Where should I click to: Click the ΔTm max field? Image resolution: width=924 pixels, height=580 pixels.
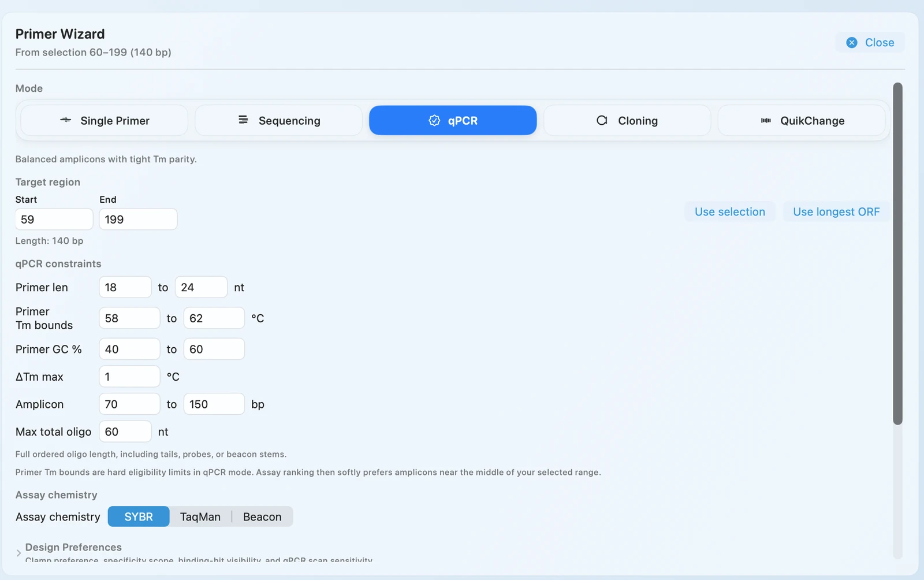pyautogui.click(x=129, y=377)
